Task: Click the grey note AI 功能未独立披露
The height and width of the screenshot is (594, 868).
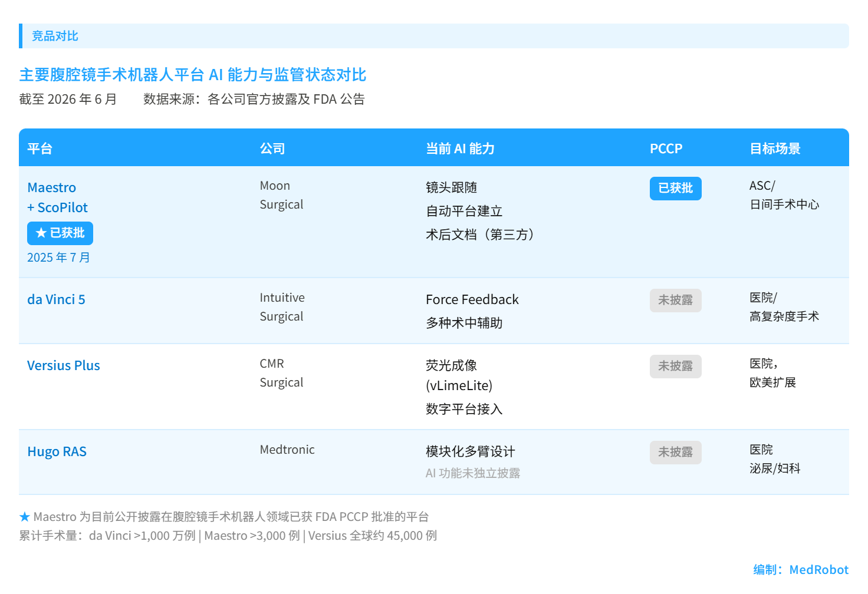Action: tap(473, 473)
